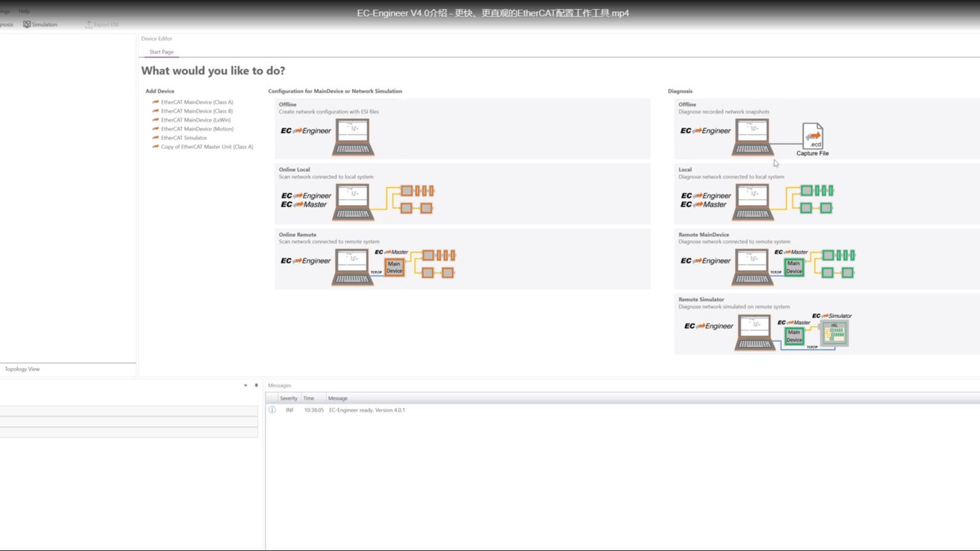The image size is (980, 551).
Task: Click orange slave network icon in Online Local
Action: coord(417,199)
